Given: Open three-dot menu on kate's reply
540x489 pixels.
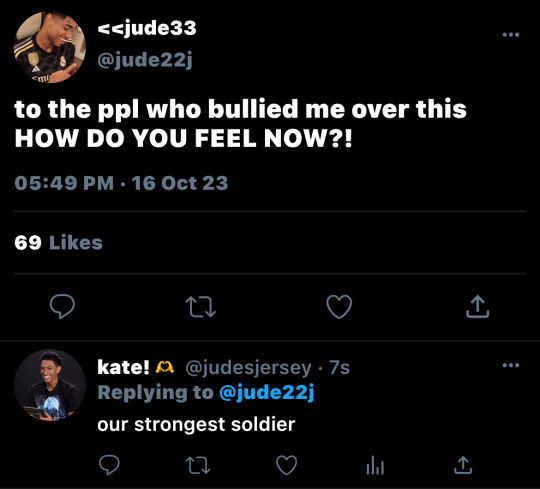Looking at the screenshot, I should (511, 365).
